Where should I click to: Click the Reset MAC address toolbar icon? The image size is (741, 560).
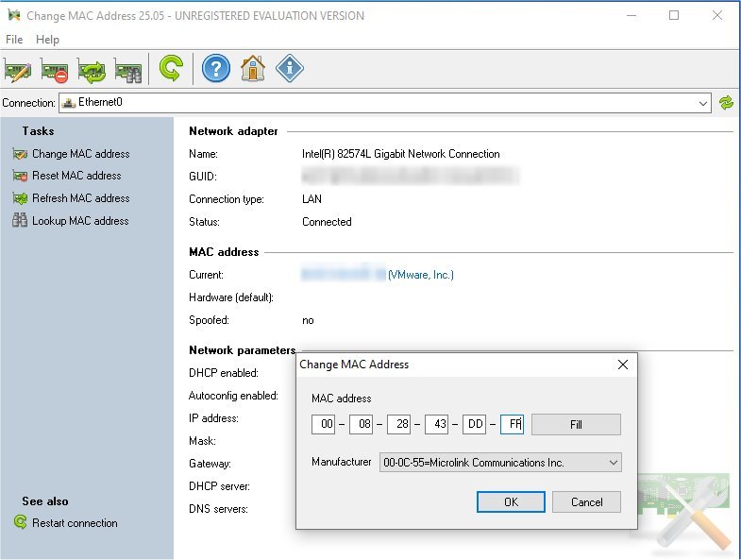click(55, 71)
